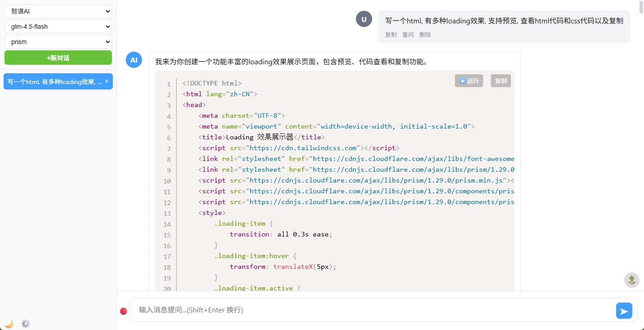Click the meta charset UTF-8 line
The width and height of the screenshot is (644, 330).
click(242, 116)
